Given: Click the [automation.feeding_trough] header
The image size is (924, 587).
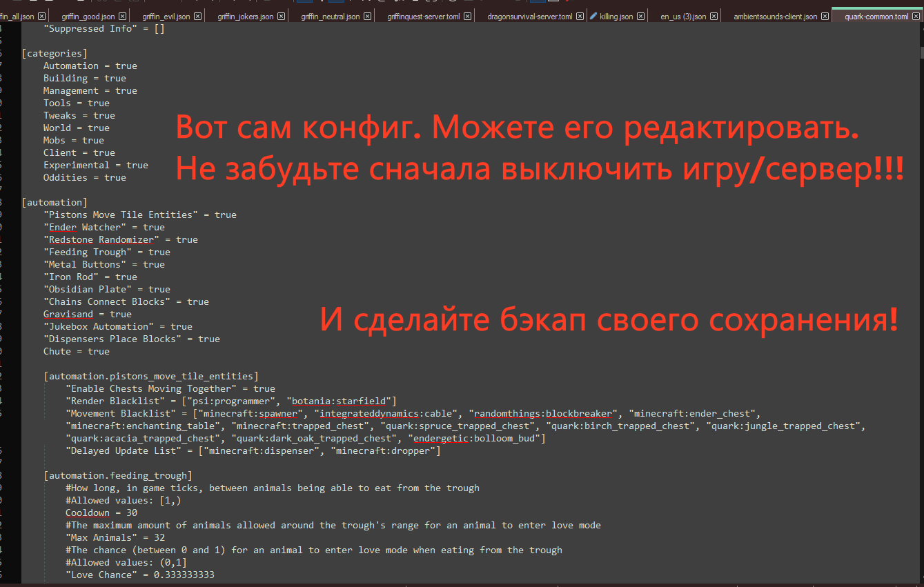Looking at the screenshot, I should [x=117, y=475].
